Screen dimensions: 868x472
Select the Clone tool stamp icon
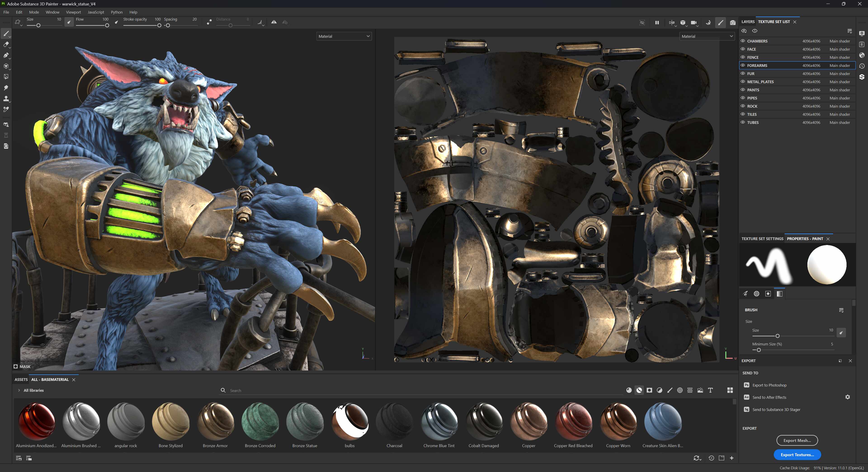tap(6, 99)
